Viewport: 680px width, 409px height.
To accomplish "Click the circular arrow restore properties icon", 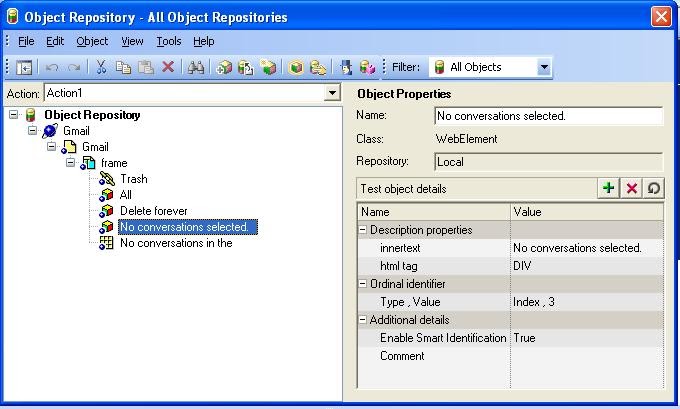I will tap(654, 188).
